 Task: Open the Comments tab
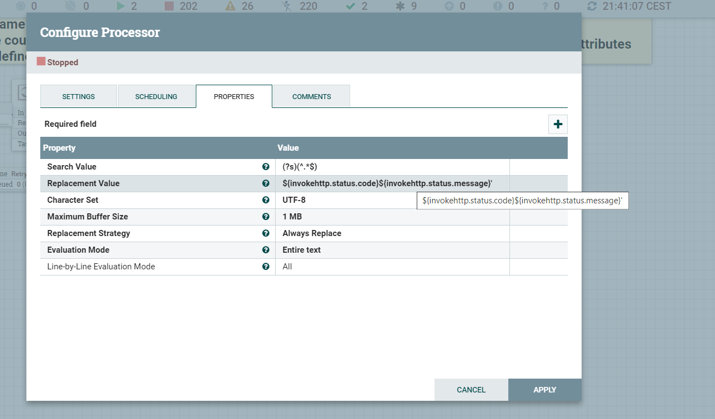tap(311, 97)
